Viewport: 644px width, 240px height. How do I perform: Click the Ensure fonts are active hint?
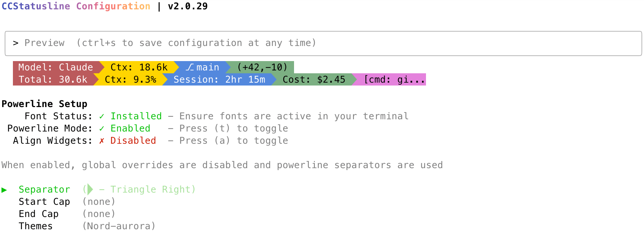pyautogui.click(x=294, y=116)
